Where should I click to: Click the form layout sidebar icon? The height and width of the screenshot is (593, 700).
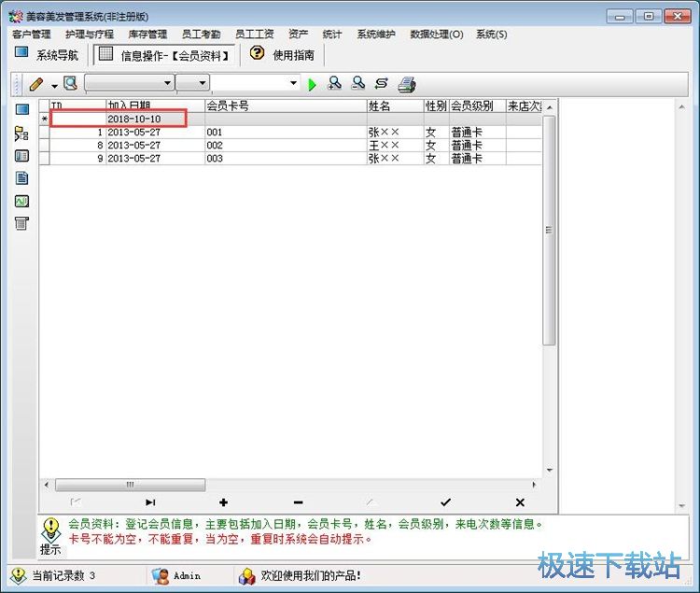tap(21, 156)
